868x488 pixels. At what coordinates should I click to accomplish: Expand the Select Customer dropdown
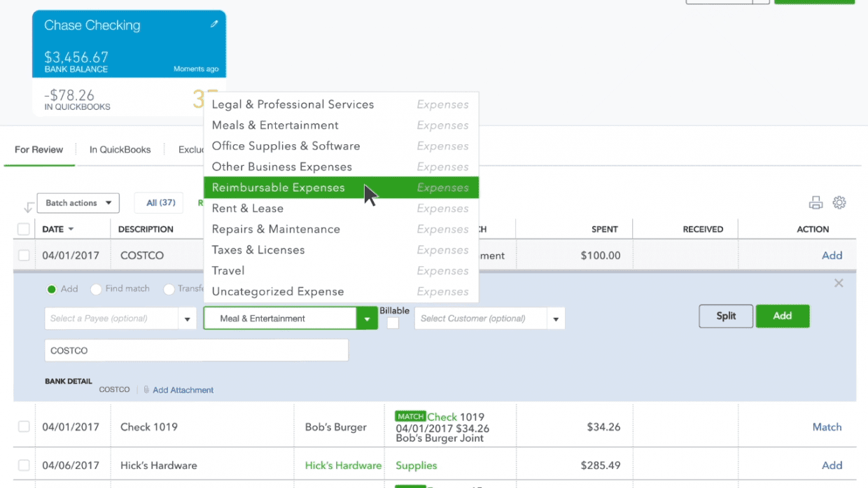(556, 318)
